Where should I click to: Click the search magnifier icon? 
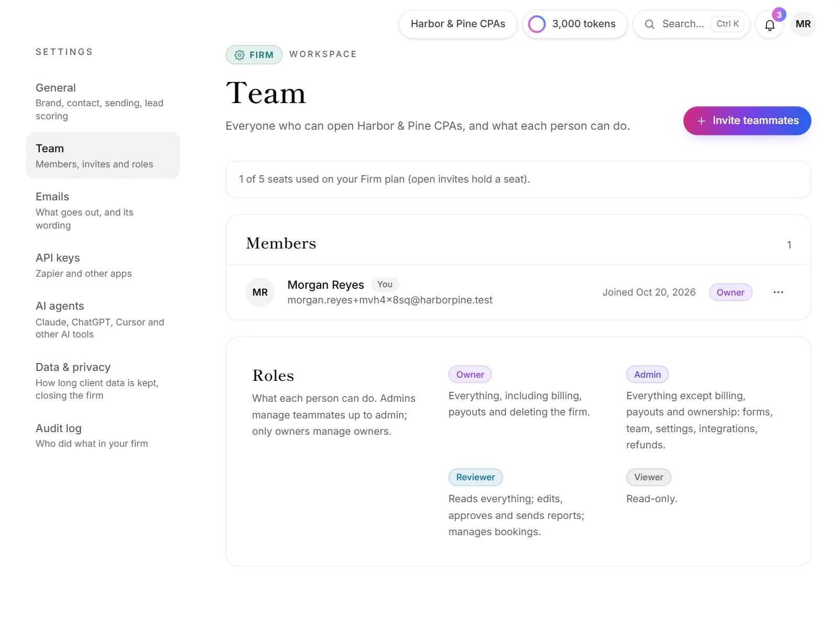[x=649, y=24]
